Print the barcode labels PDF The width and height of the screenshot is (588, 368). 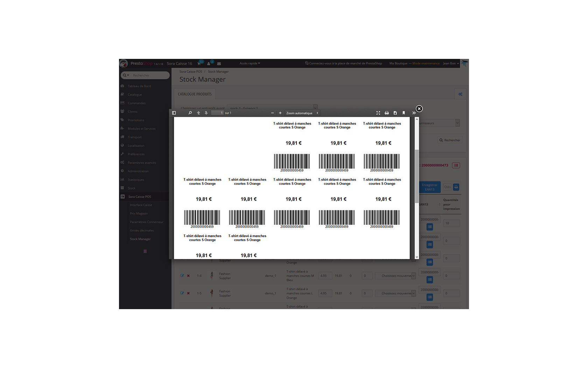click(387, 113)
